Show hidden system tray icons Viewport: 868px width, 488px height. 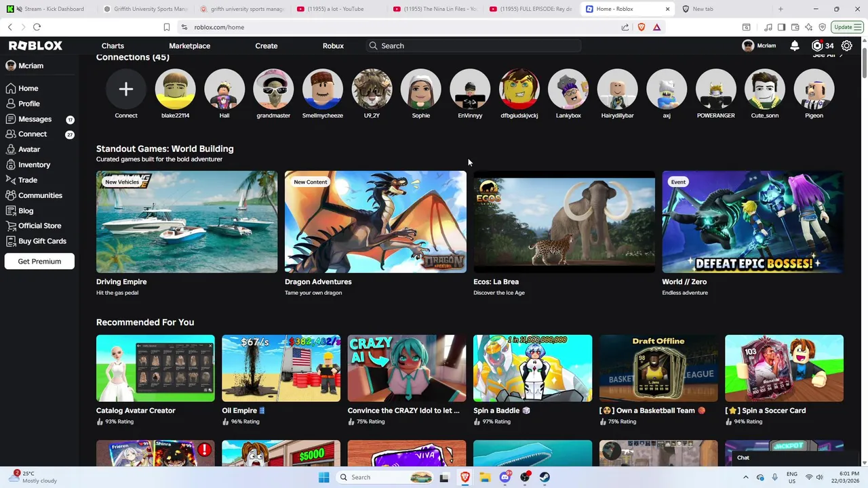tap(745, 477)
